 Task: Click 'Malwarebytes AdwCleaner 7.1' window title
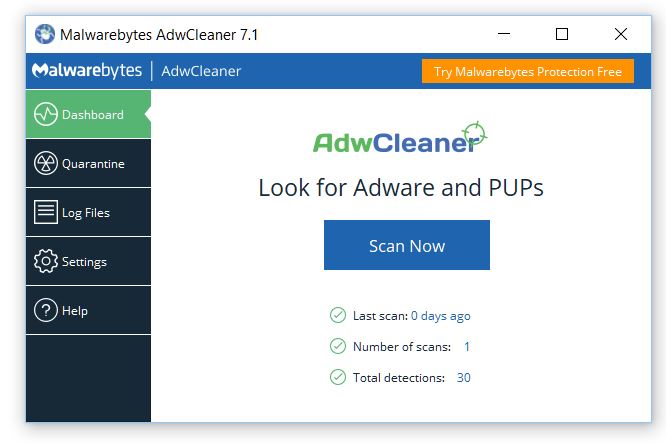pyautogui.click(x=159, y=34)
